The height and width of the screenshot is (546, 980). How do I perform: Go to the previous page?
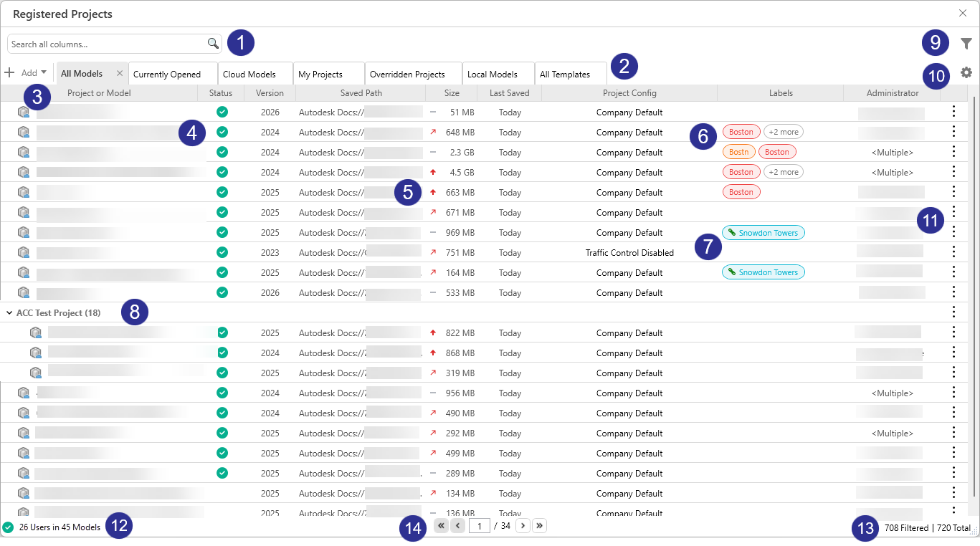click(x=457, y=526)
